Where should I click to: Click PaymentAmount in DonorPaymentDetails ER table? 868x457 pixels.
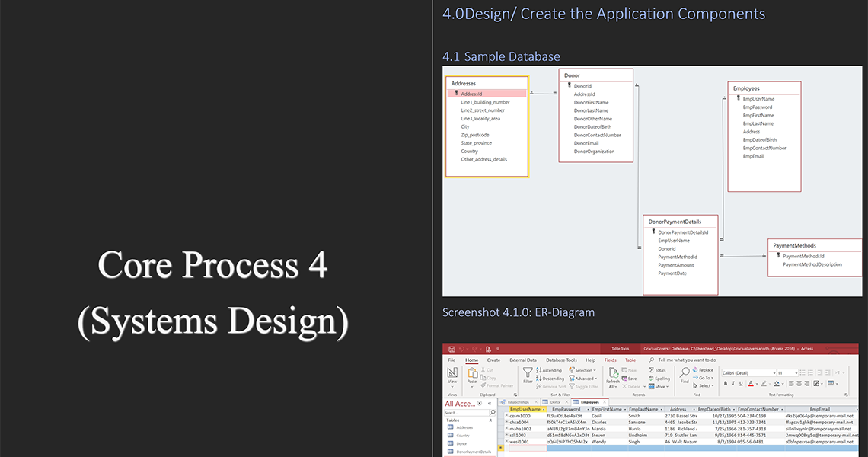tap(676, 265)
